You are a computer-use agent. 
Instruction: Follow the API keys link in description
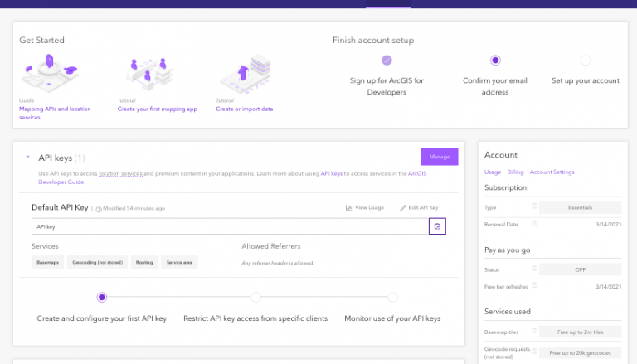tap(332, 173)
